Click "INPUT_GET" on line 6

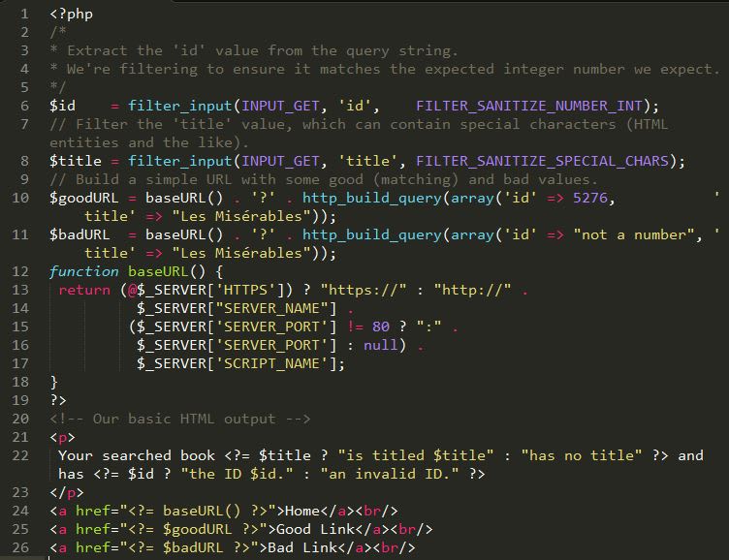coord(280,106)
